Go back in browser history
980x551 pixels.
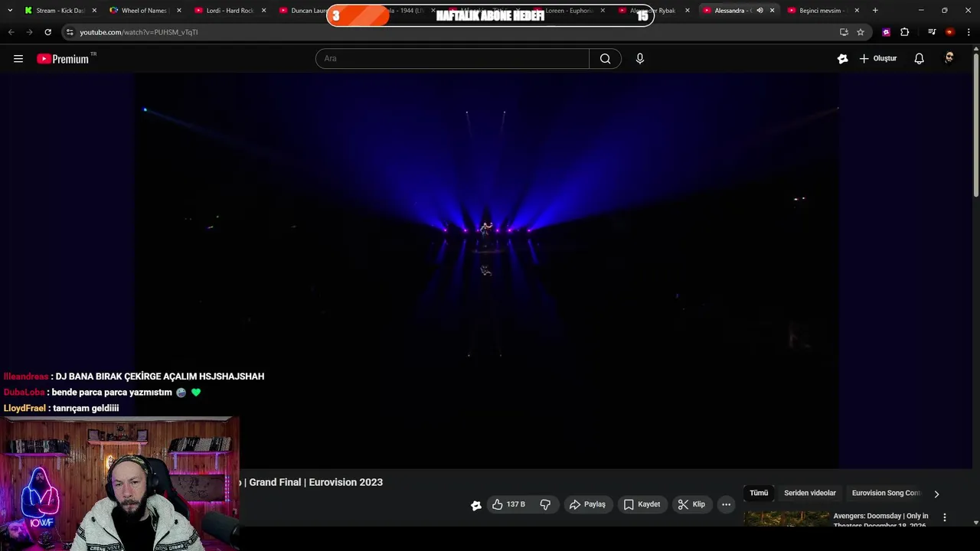pyautogui.click(x=11, y=32)
